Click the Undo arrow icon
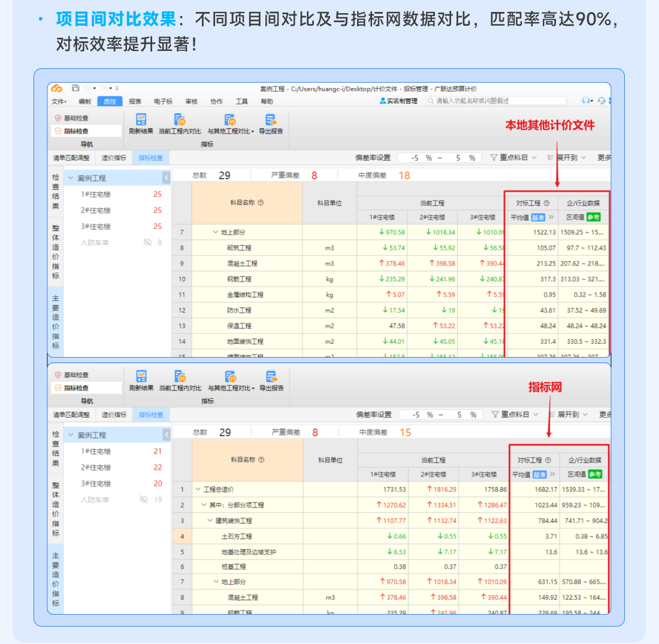 point(86,88)
